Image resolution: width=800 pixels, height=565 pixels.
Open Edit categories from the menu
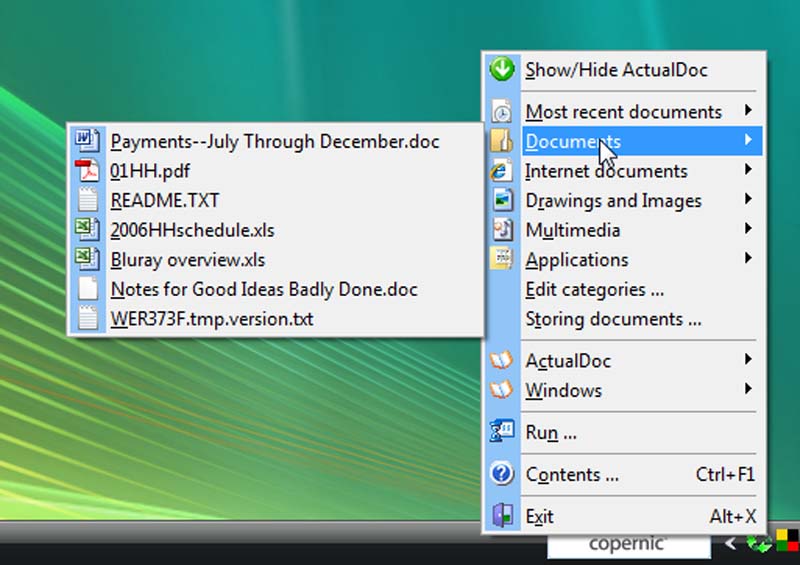coord(594,290)
